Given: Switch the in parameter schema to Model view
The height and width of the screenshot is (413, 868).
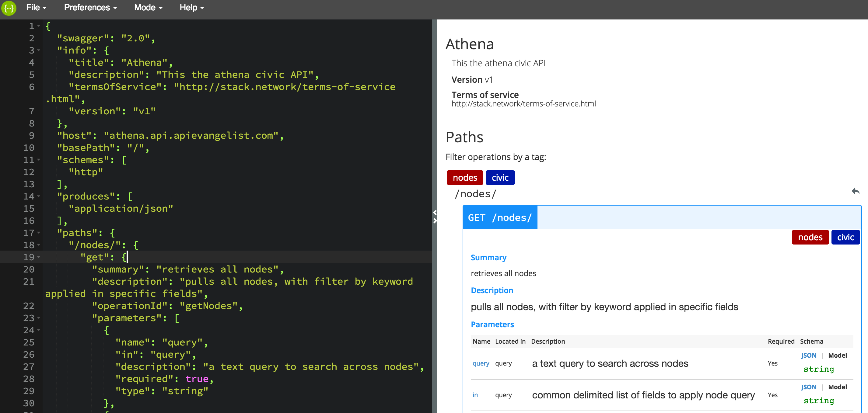Looking at the screenshot, I should tap(838, 387).
